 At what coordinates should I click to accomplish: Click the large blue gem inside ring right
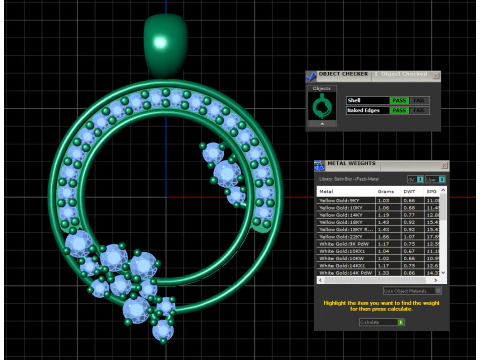pyautogui.click(x=227, y=174)
